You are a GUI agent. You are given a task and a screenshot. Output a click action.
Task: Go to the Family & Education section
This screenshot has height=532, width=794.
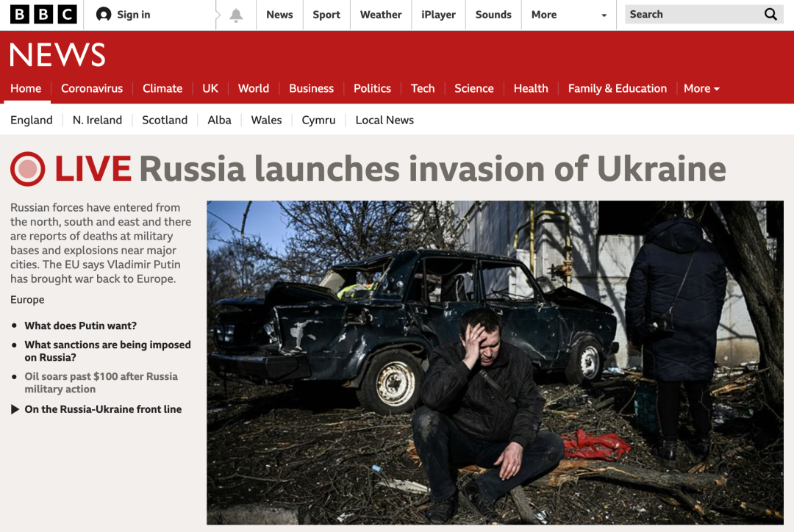click(x=618, y=89)
